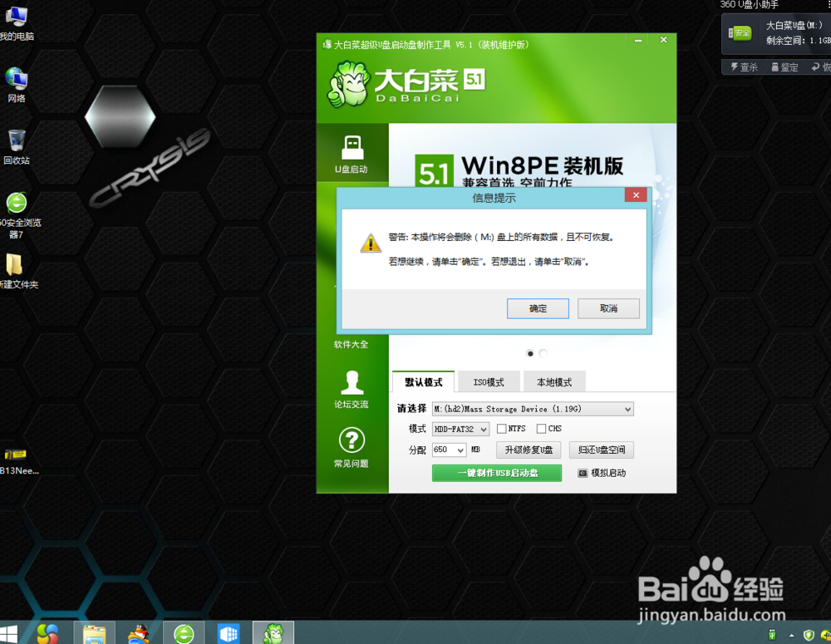The image size is (831, 644).
Task: Open the 网络 desktop icon
Action: 17,85
